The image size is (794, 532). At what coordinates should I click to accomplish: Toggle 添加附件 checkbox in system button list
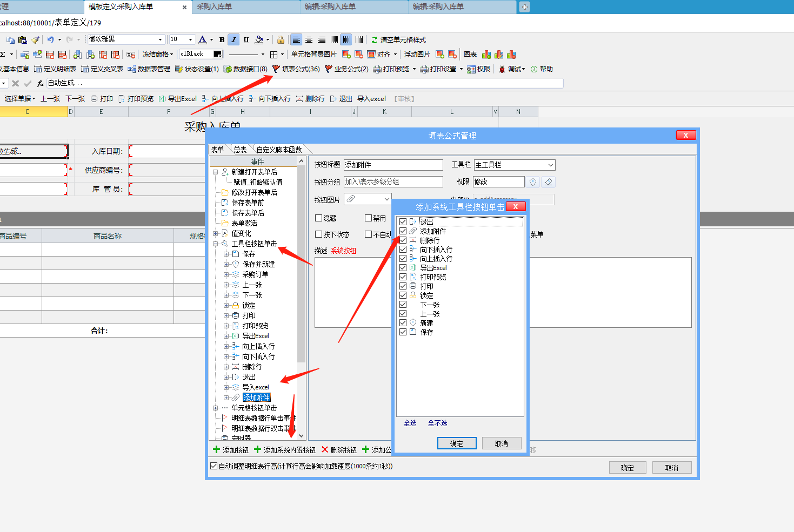[403, 231]
